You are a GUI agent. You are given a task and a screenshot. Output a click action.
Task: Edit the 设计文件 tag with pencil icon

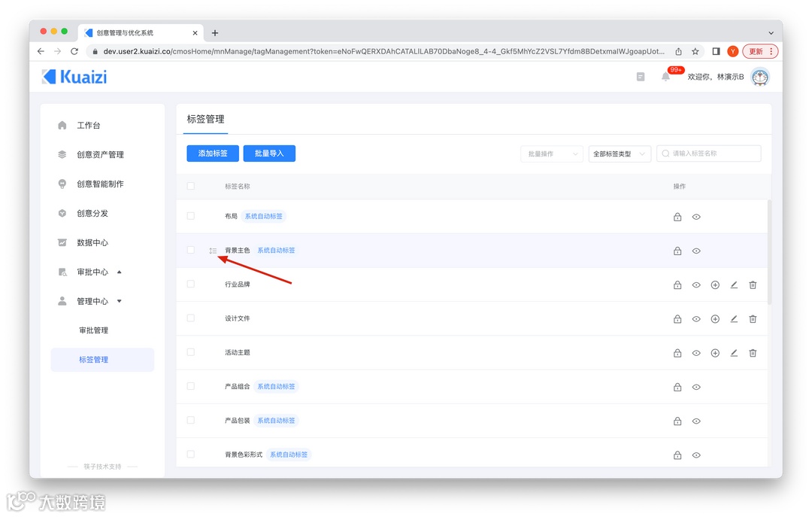pyautogui.click(x=734, y=319)
